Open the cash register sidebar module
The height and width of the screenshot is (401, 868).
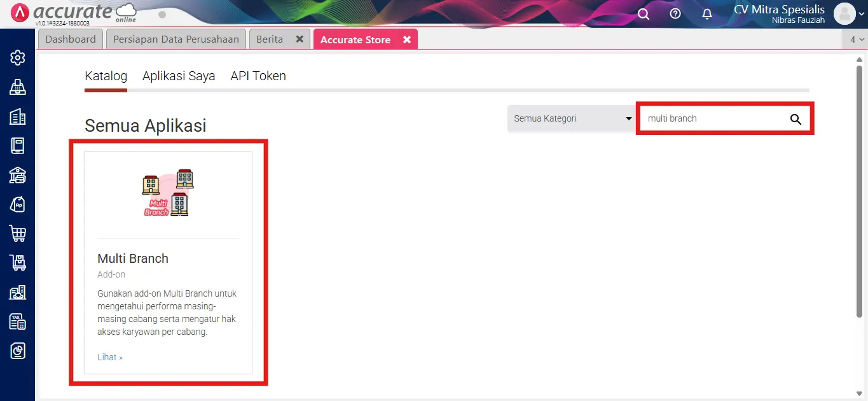pos(18,87)
